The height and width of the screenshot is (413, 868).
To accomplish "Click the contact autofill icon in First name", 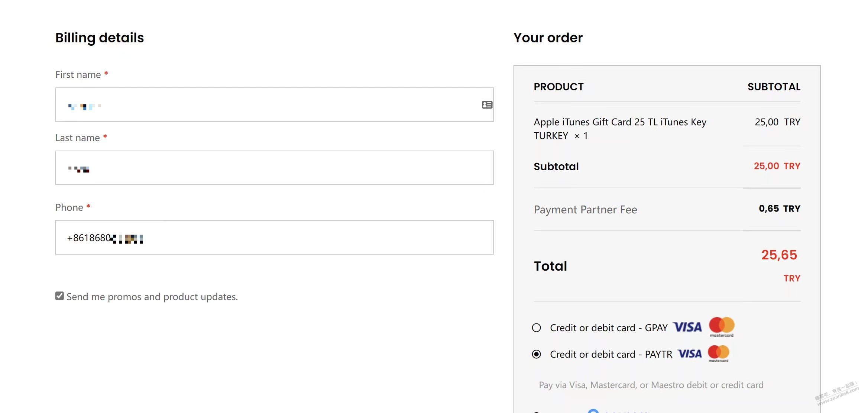I will (x=487, y=105).
